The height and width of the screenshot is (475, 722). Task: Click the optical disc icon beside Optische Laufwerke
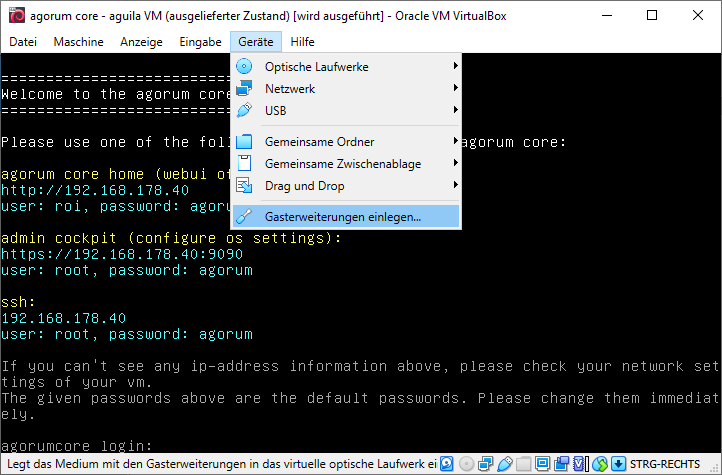(244, 66)
